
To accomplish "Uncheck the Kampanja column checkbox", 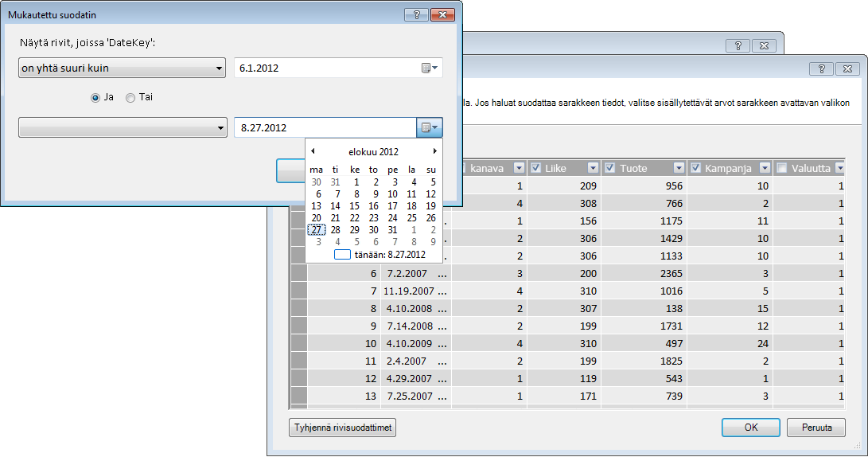I will pyautogui.click(x=696, y=168).
